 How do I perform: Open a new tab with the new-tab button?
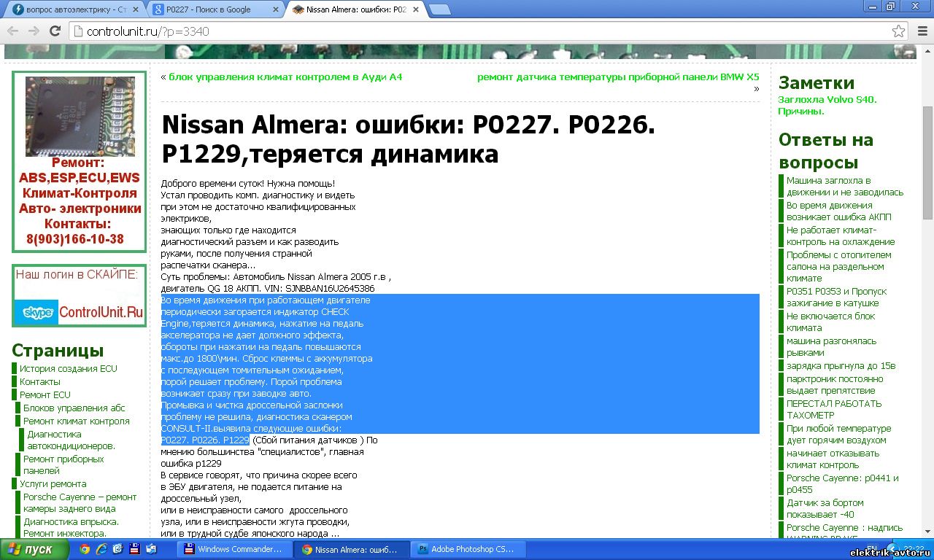point(439,9)
